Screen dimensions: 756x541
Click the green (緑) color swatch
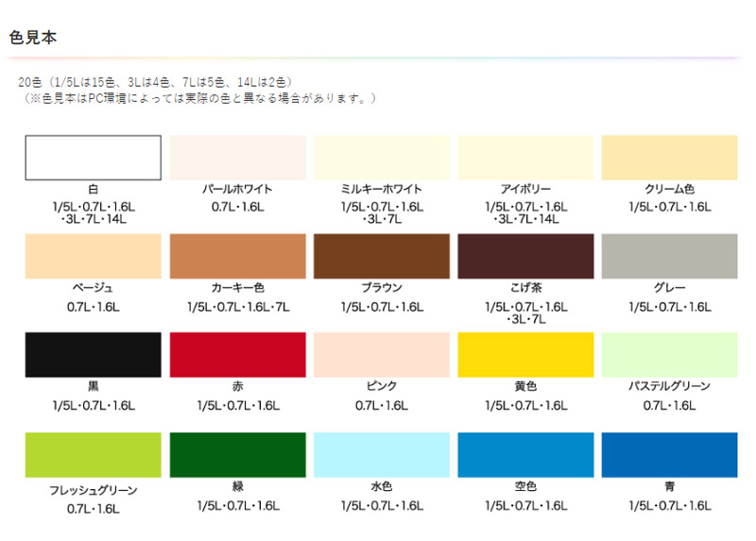(x=237, y=455)
